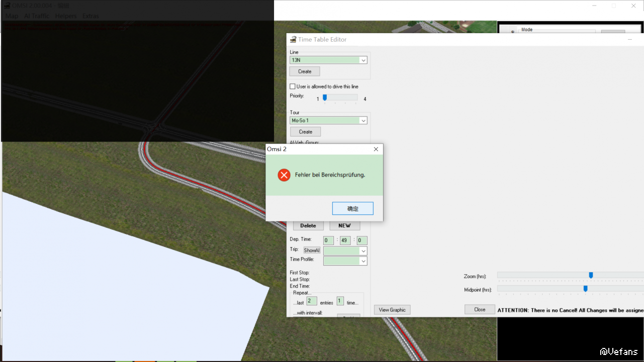Click the Dep. Time minutes field

pyautogui.click(x=345, y=240)
